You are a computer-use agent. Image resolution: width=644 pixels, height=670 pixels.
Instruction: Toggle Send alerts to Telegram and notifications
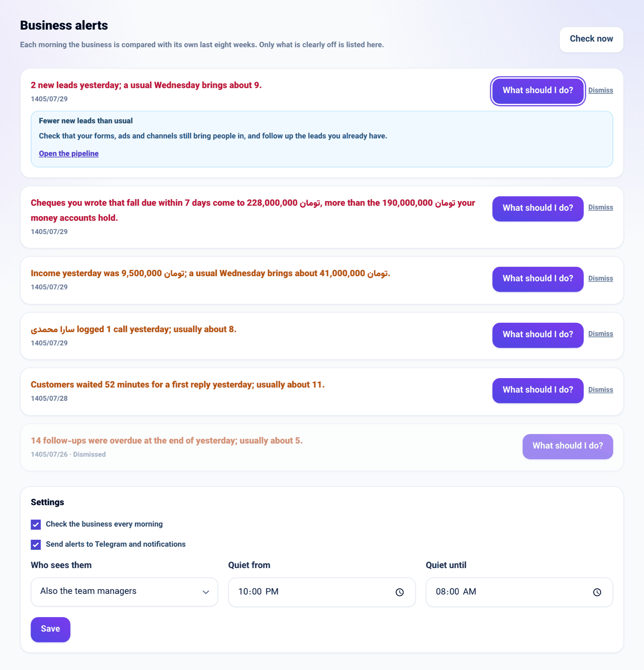[36, 545]
